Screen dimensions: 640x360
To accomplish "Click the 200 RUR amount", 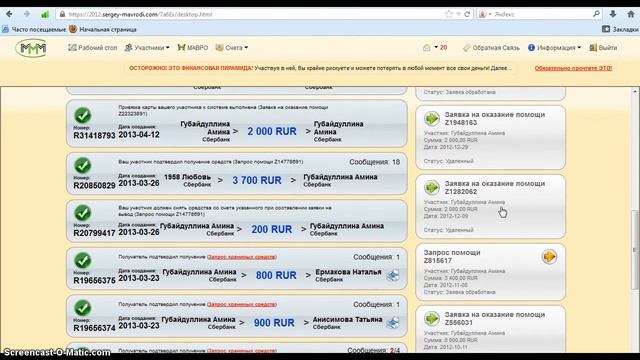I will tap(271, 229).
